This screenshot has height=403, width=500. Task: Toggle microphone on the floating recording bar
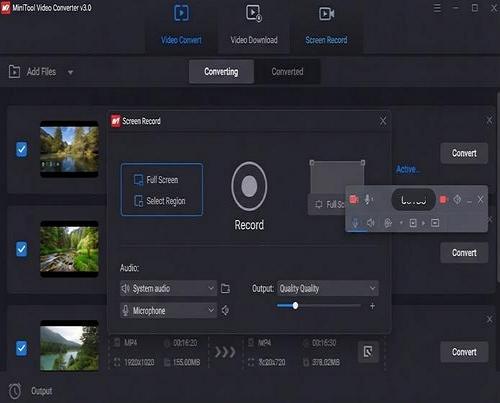coord(368,200)
